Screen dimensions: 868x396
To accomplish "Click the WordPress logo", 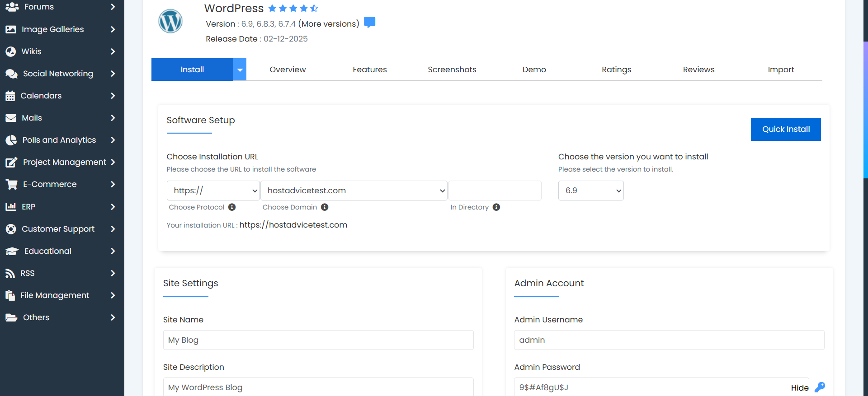I will (170, 21).
